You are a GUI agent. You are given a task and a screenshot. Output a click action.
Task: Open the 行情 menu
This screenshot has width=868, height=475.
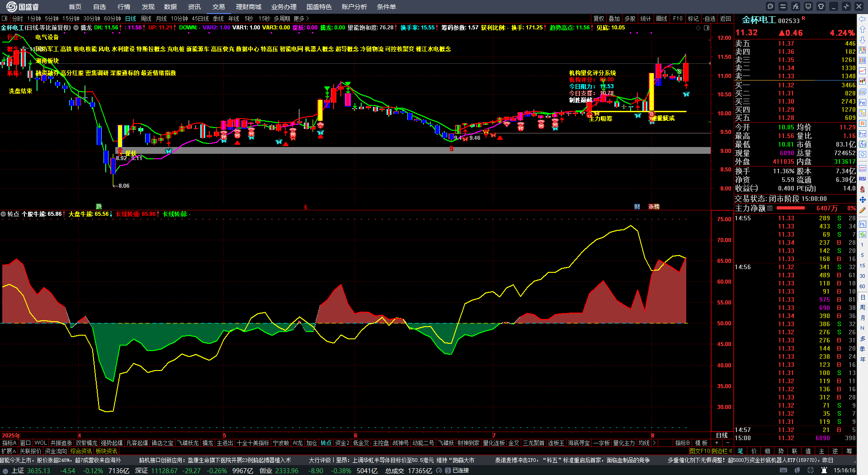(x=124, y=7)
